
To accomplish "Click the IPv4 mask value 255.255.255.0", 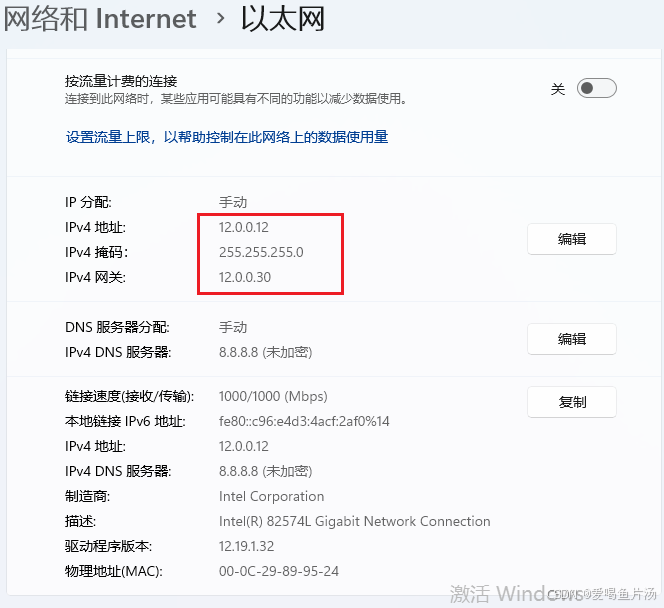I will [x=261, y=252].
